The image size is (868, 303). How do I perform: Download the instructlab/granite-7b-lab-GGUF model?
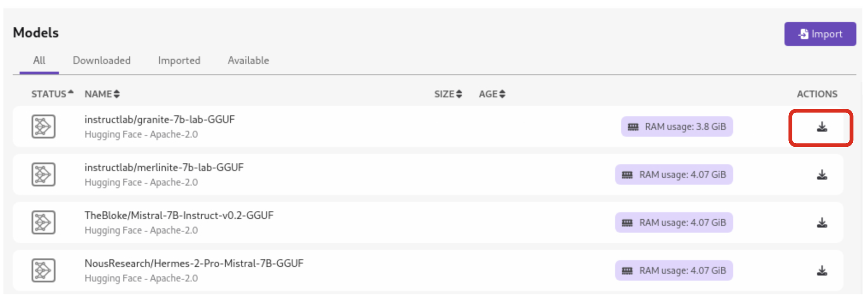[x=822, y=127]
